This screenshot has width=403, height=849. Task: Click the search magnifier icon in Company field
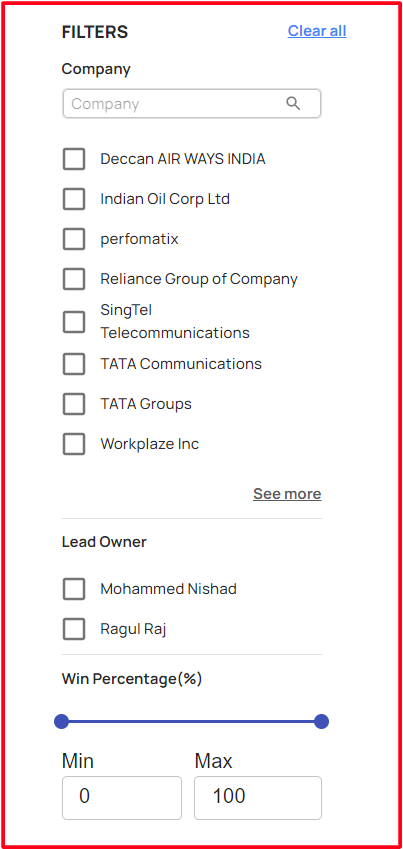pos(293,103)
